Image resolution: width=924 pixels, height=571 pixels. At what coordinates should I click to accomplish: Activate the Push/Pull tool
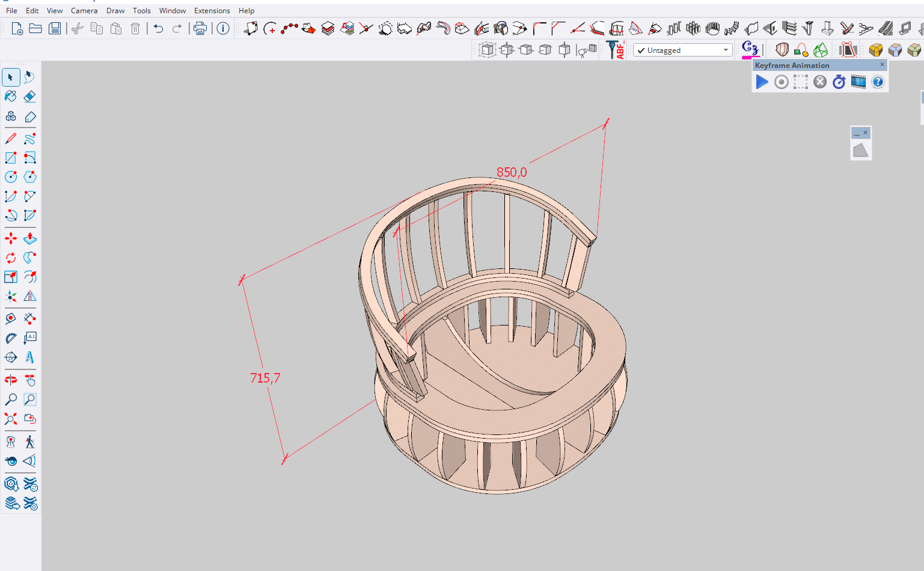29,239
